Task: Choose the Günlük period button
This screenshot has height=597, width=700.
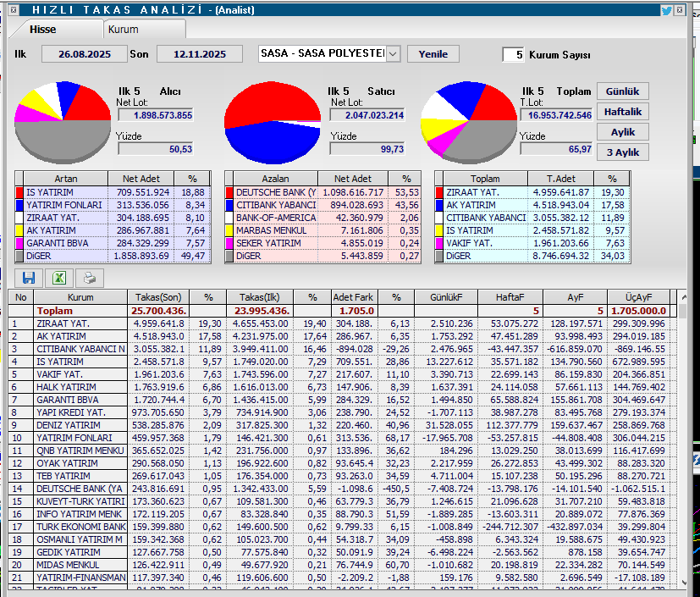Action: (x=622, y=91)
